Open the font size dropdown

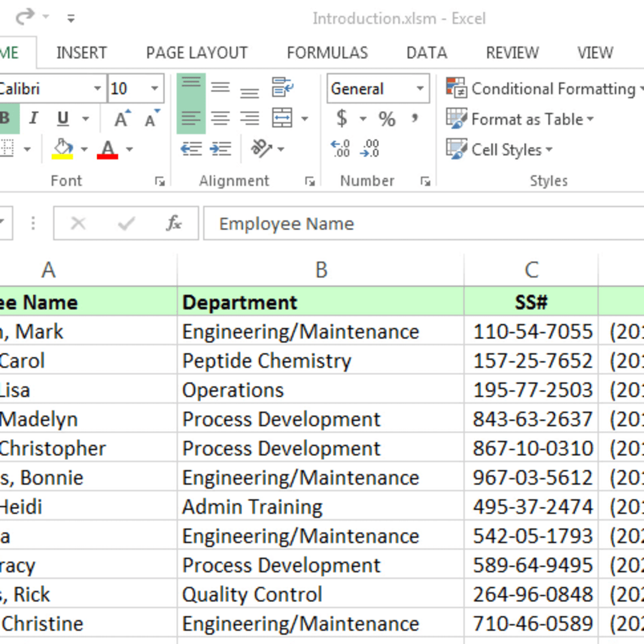(155, 89)
